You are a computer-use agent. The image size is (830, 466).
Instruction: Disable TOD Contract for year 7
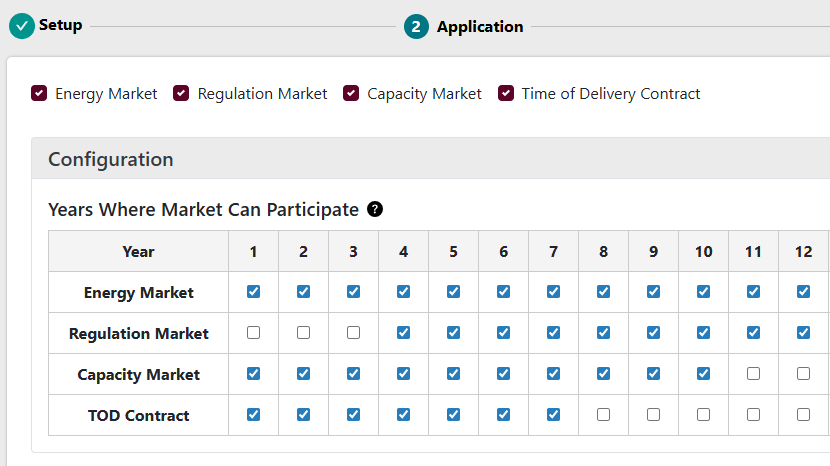click(553, 415)
